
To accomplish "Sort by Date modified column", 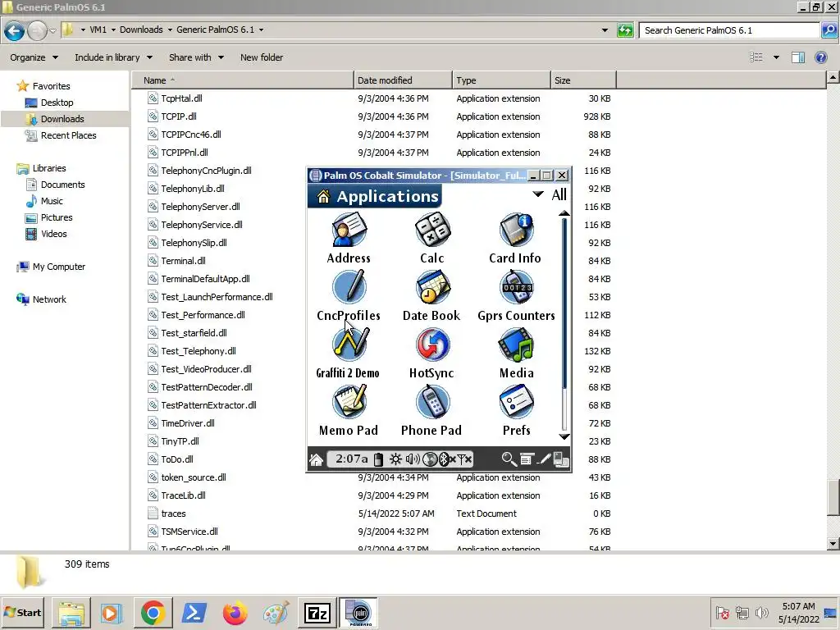I will (x=403, y=80).
